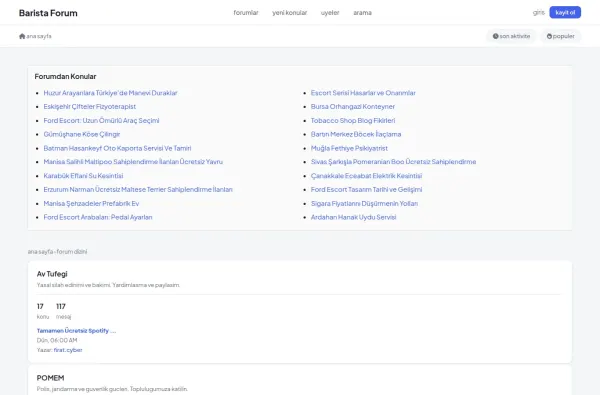600x395 pixels.
Task: Open Sigara Fiyatlarını Düşürmenin Yolları topic
Action: 364,203
